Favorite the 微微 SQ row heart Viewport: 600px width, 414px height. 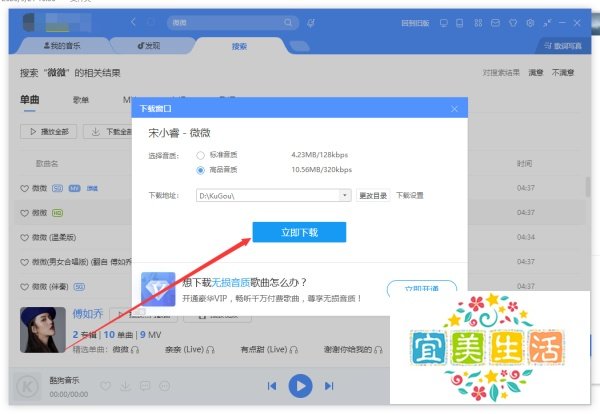(24, 188)
